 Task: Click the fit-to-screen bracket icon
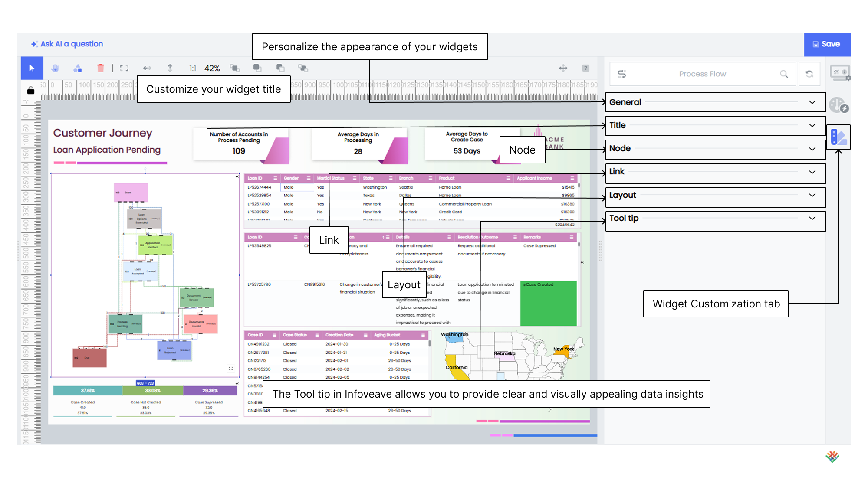(124, 68)
